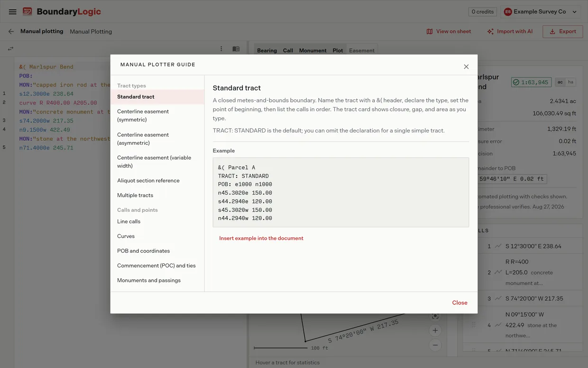Viewport: 588px width, 368px height.
Task: Open the guide book icon
Action: point(236,49)
